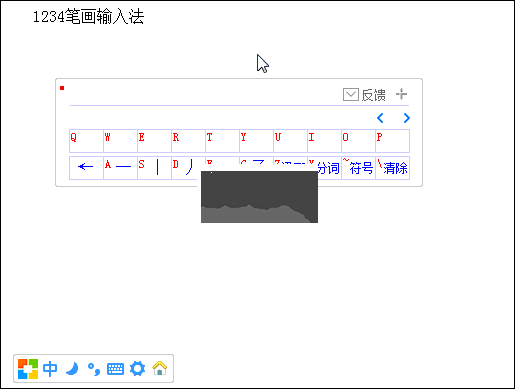Image resolution: width=515 pixels, height=389 pixels.
Task: Toggle the Chinese punctuation mode icon
Action: (94, 369)
